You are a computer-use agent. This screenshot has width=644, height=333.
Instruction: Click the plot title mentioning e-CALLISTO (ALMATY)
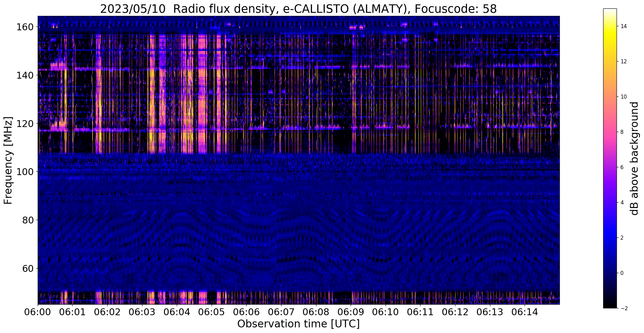click(x=298, y=9)
